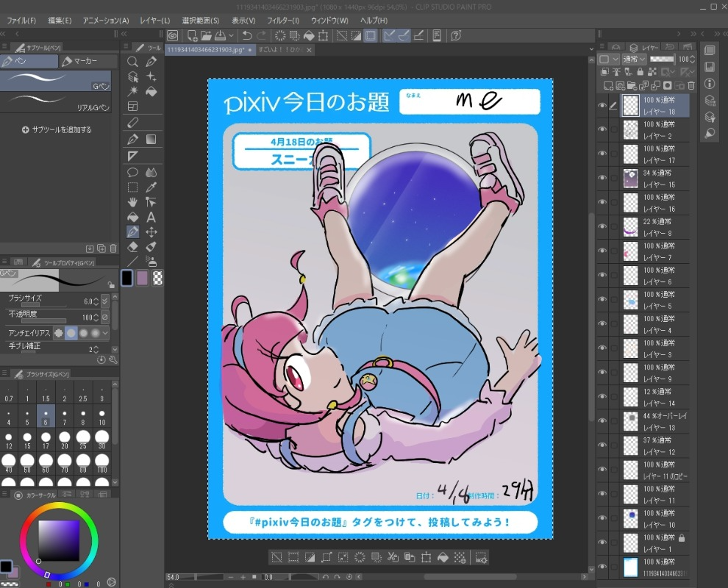Hide レイヤー 8 via eye icon

[602, 226]
